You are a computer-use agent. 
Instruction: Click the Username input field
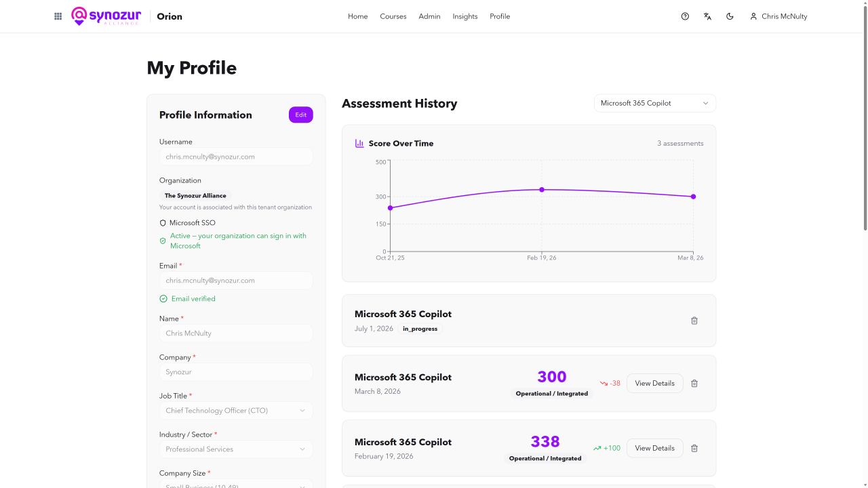236,157
